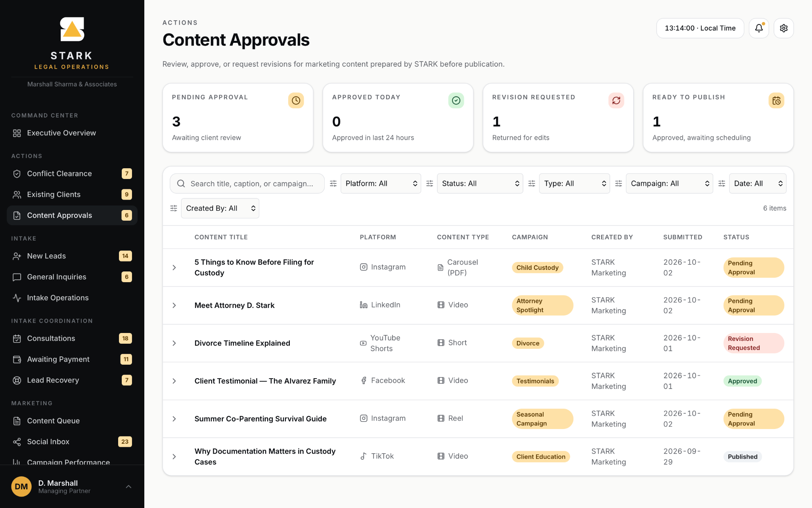Click the Child Custody campaign tag
The width and height of the screenshot is (812, 508).
537,267
